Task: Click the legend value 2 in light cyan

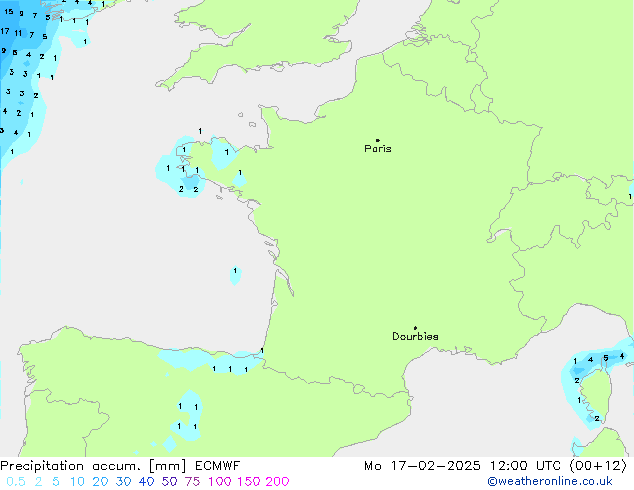Action: (x=38, y=482)
